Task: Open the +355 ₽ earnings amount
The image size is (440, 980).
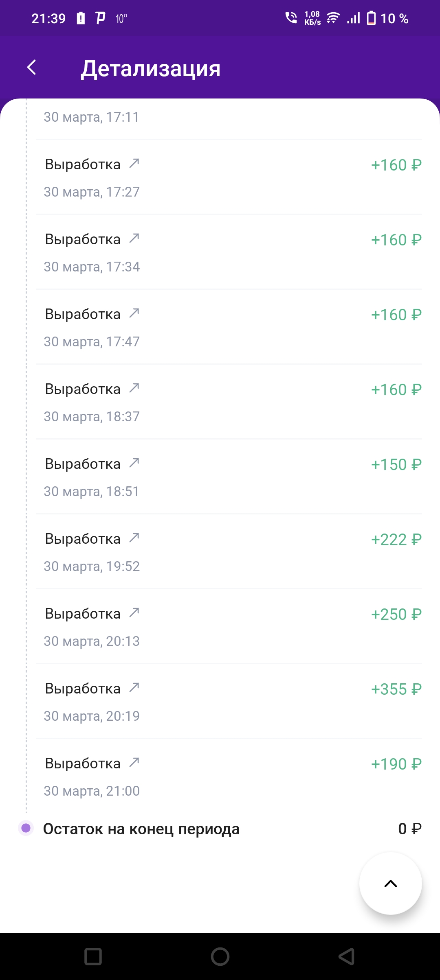Action: click(396, 689)
